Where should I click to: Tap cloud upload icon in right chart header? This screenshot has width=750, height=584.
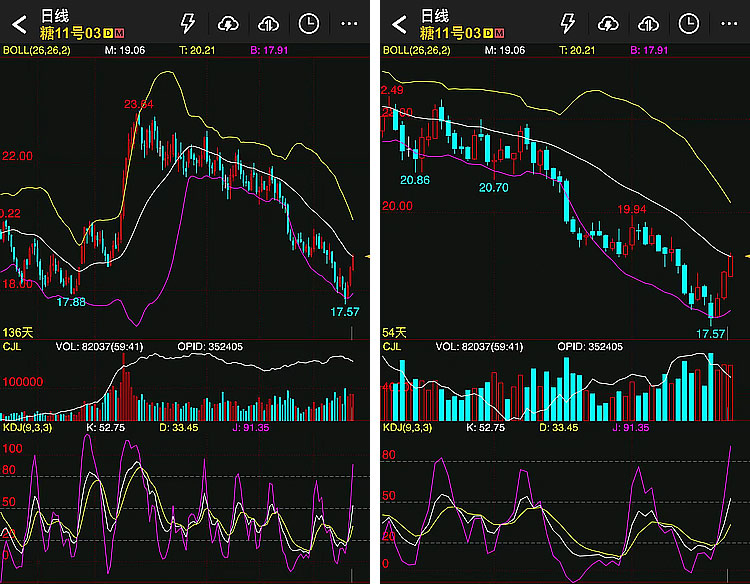click(x=648, y=23)
